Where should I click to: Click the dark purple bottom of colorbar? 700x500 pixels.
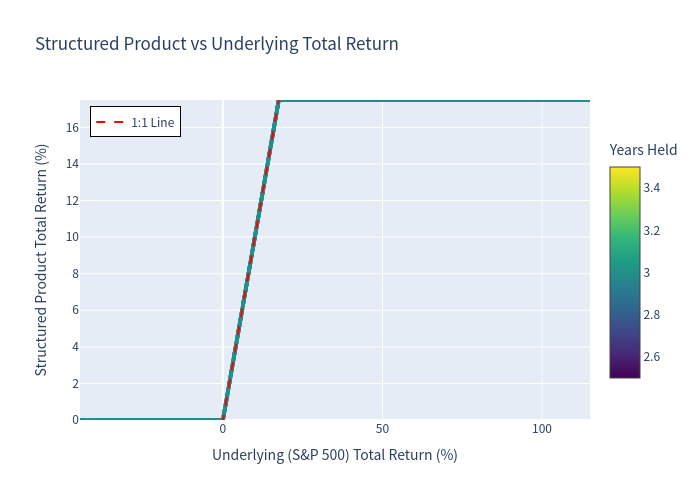tap(625, 373)
